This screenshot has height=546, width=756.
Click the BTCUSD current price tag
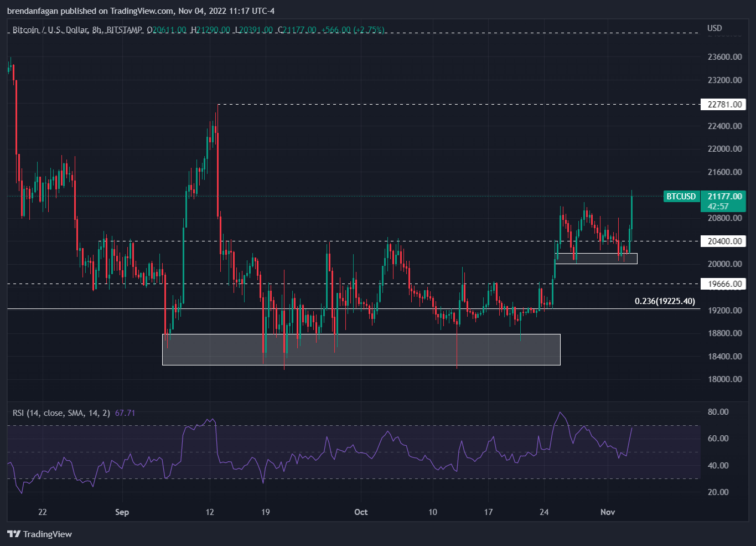pyautogui.click(x=681, y=197)
